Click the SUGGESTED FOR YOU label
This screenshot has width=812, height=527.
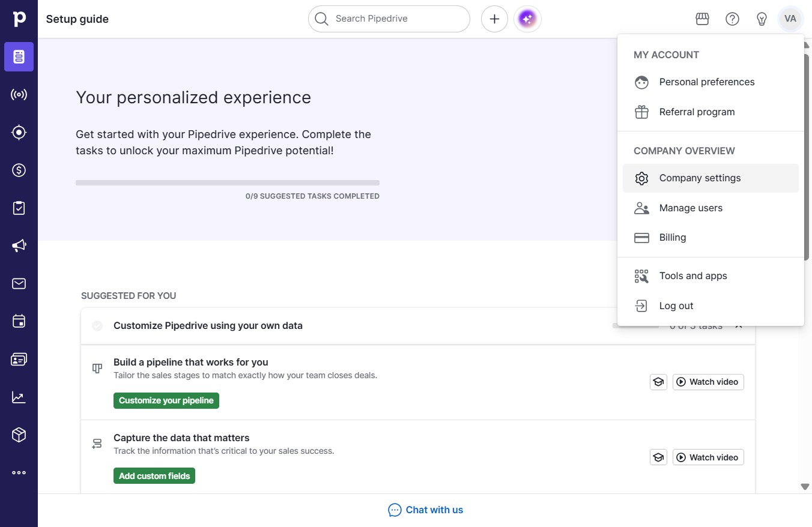(x=129, y=296)
